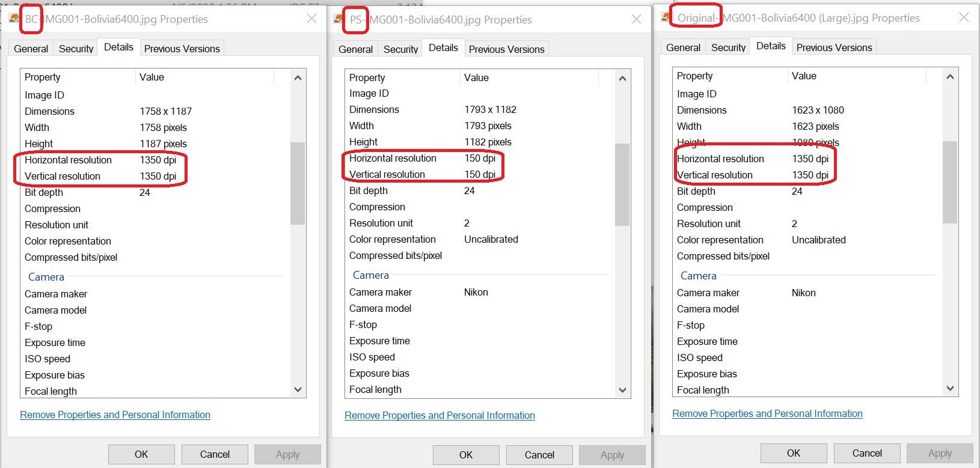
Task: Switch to General tab in BC- dialog
Action: click(x=31, y=49)
